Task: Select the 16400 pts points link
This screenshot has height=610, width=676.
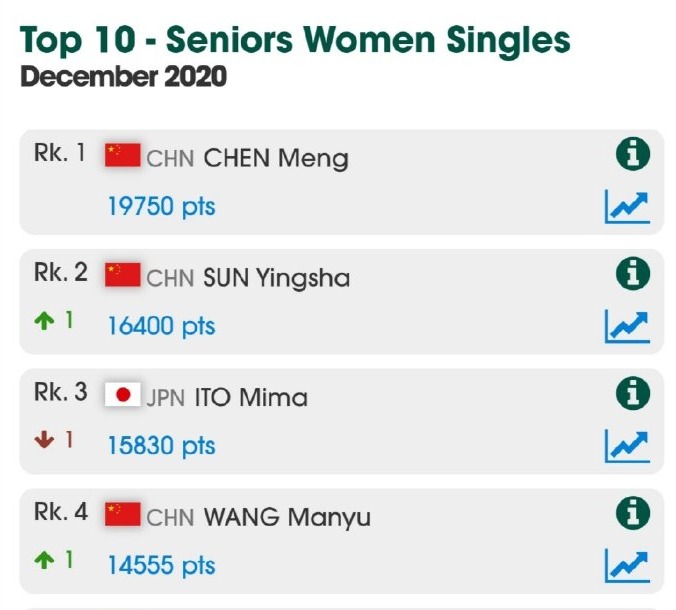Action: (161, 326)
